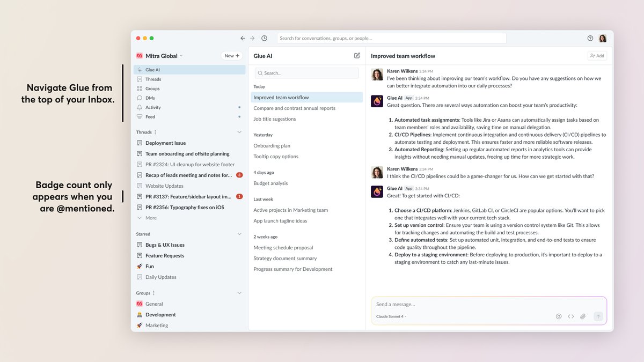The height and width of the screenshot is (362, 644).
Task: Select Meeting schedule proposal chat
Action: coord(307,248)
